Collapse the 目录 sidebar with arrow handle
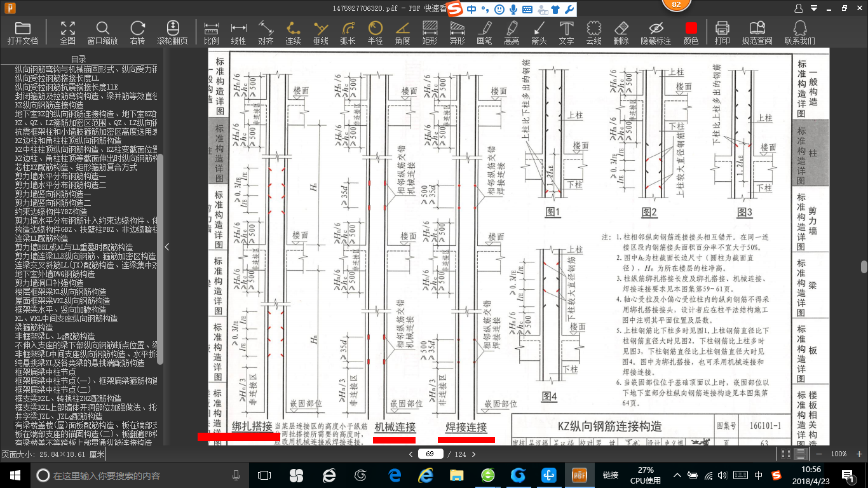 point(166,247)
